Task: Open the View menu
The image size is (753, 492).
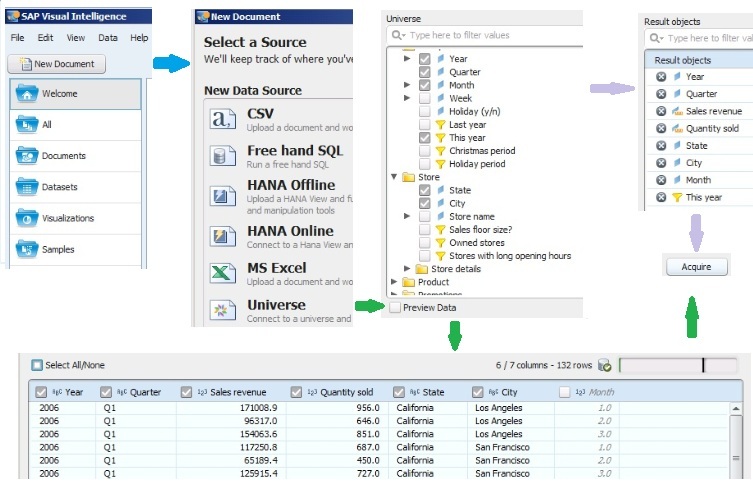Action: (x=76, y=38)
